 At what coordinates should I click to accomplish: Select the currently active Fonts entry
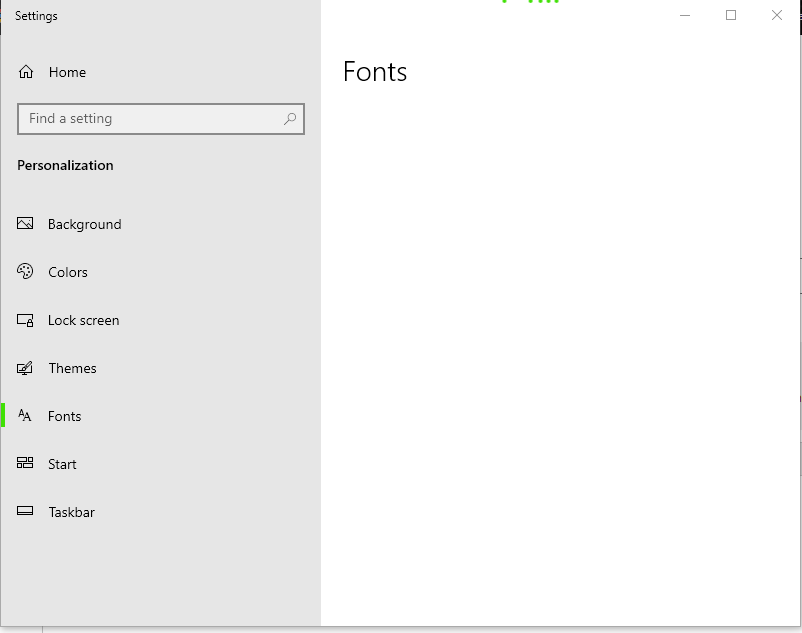(x=65, y=416)
